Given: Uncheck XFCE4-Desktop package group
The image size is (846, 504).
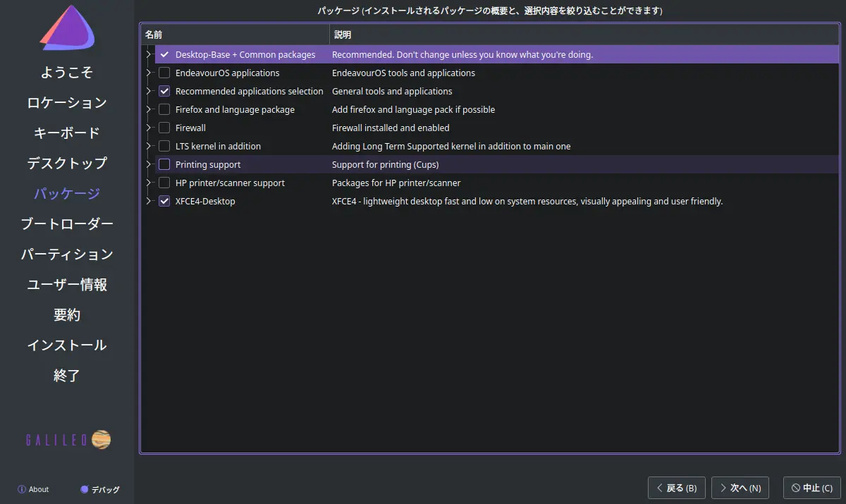Looking at the screenshot, I should [x=164, y=201].
